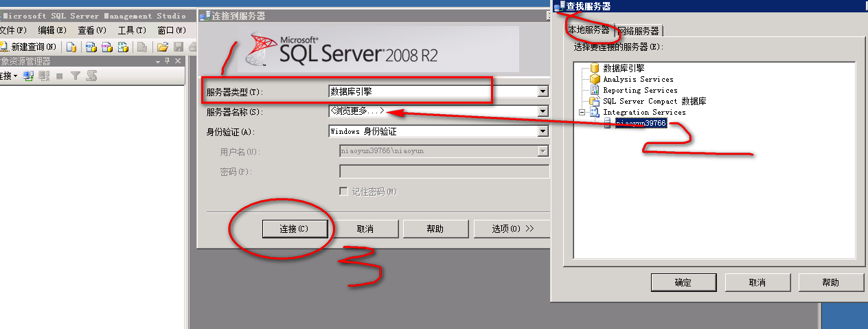868x329 pixels.
Task: Click the Analysis Services cube icon
Action: [x=595, y=79]
